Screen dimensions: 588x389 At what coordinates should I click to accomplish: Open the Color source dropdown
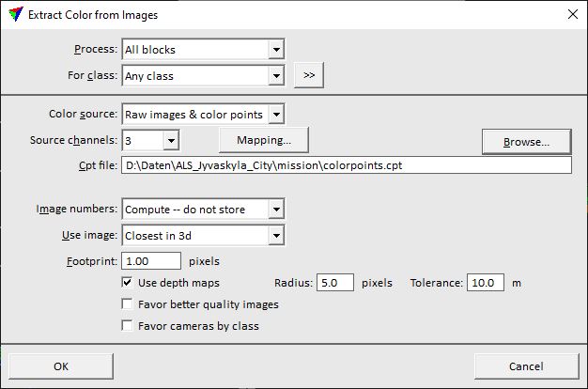(x=203, y=114)
